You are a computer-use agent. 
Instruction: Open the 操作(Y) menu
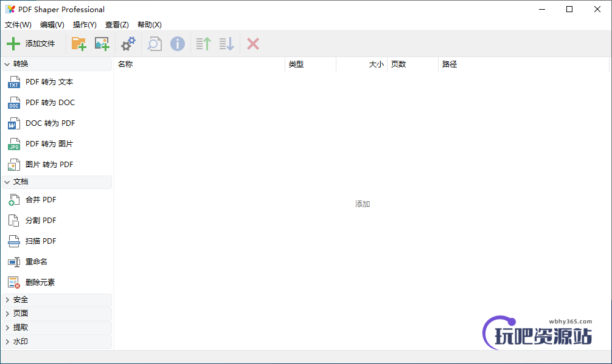tap(85, 24)
